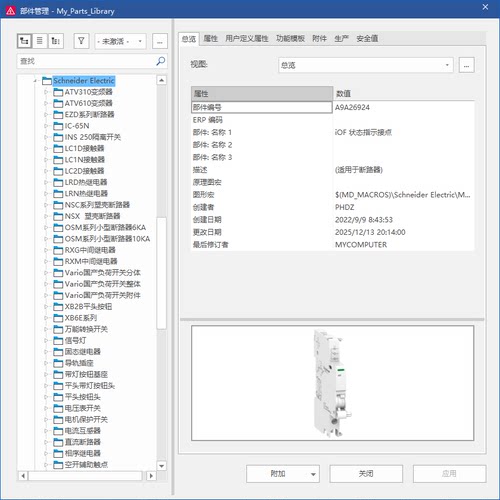
Task: Expand the EZD系列断路器 folder
Action: (x=46, y=115)
